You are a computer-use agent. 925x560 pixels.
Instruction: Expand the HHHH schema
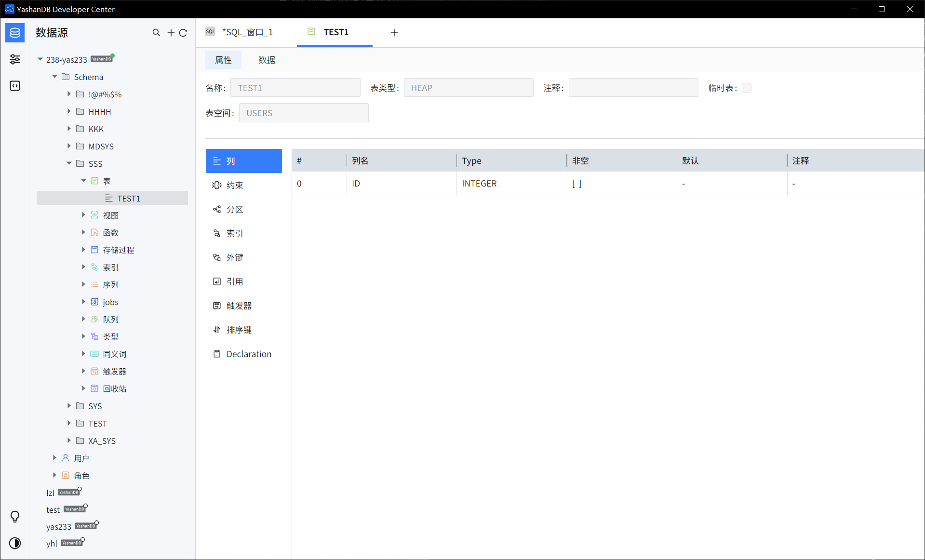point(69,111)
